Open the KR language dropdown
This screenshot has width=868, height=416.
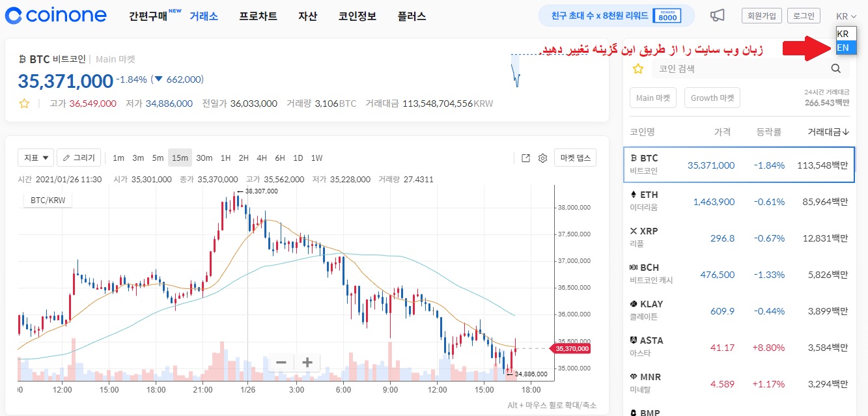(x=846, y=16)
